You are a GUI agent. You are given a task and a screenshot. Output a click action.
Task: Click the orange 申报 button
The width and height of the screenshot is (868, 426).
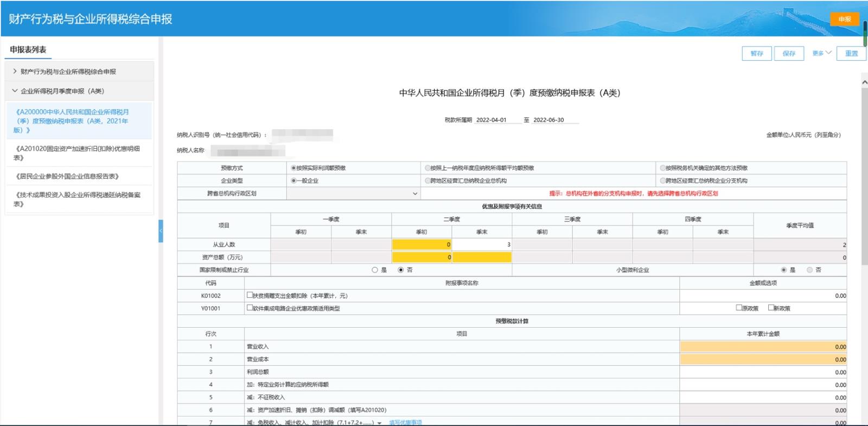pos(844,19)
